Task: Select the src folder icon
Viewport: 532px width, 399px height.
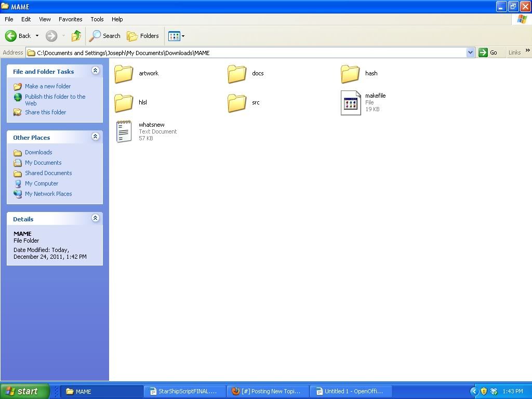Action: [237, 103]
